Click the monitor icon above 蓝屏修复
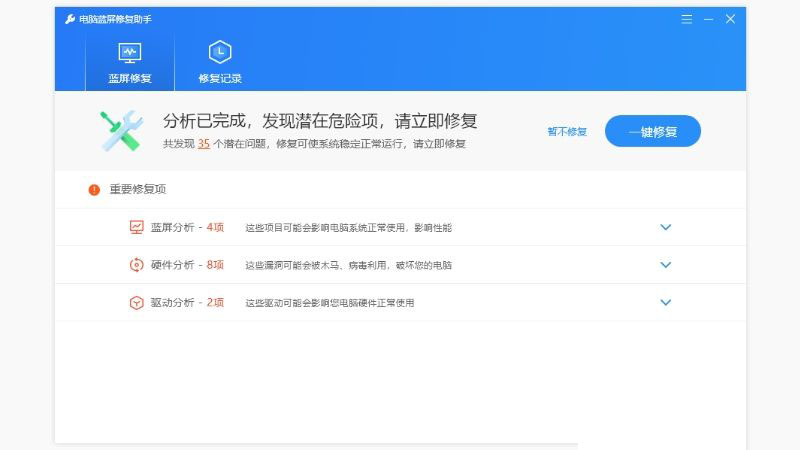Screen dimensions: 800x450 point(130,53)
